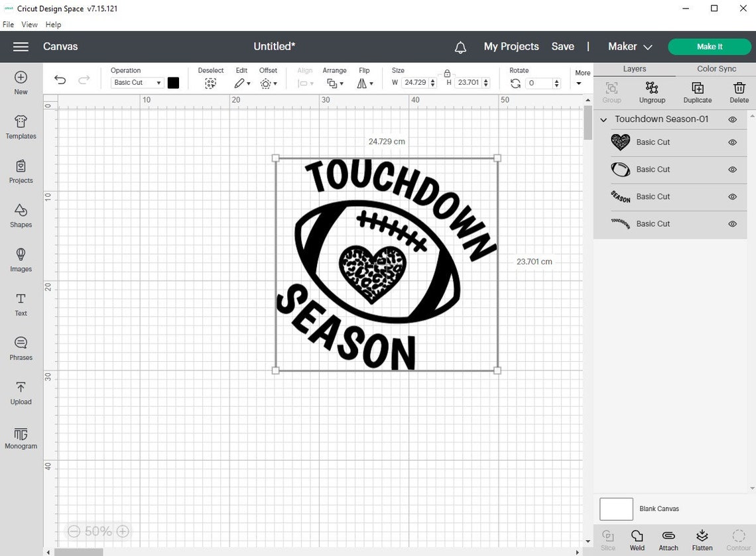The height and width of the screenshot is (556, 756).
Task: Click the Upload tool in the sidebar
Action: click(x=21, y=394)
